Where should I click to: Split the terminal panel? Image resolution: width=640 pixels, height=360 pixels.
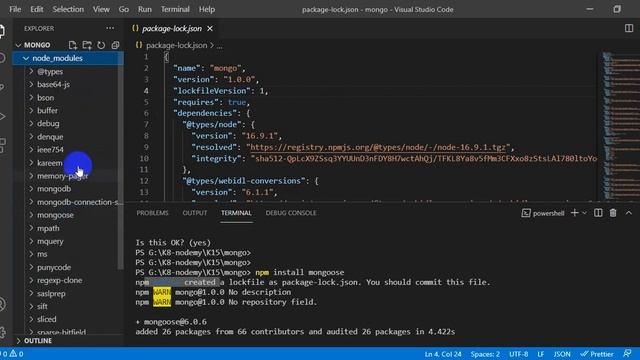pos(598,213)
